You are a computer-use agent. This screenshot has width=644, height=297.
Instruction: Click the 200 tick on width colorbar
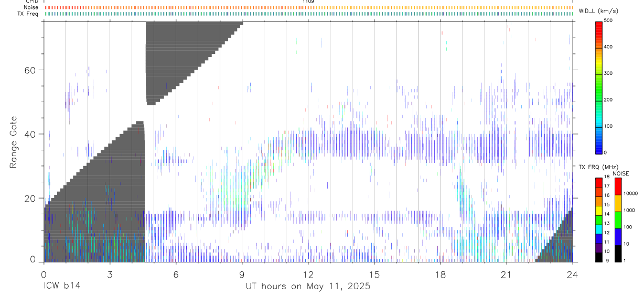[x=608, y=100]
